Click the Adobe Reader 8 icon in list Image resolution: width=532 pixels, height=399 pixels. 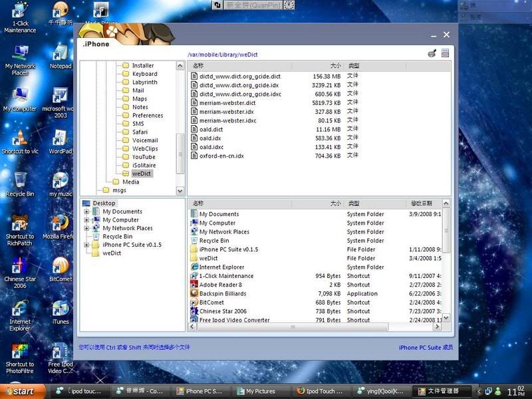tap(194, 285)
